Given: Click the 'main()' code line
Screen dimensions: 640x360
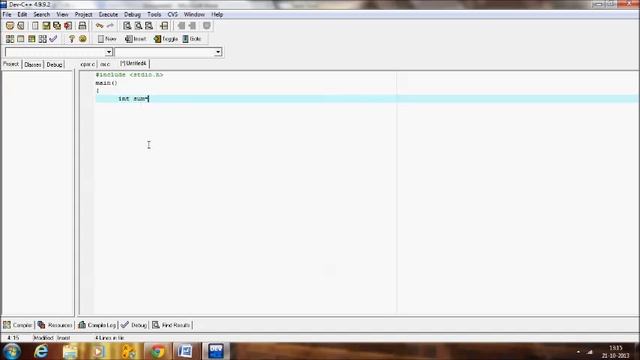Looking at the screenshot, I should click(106, 83).
